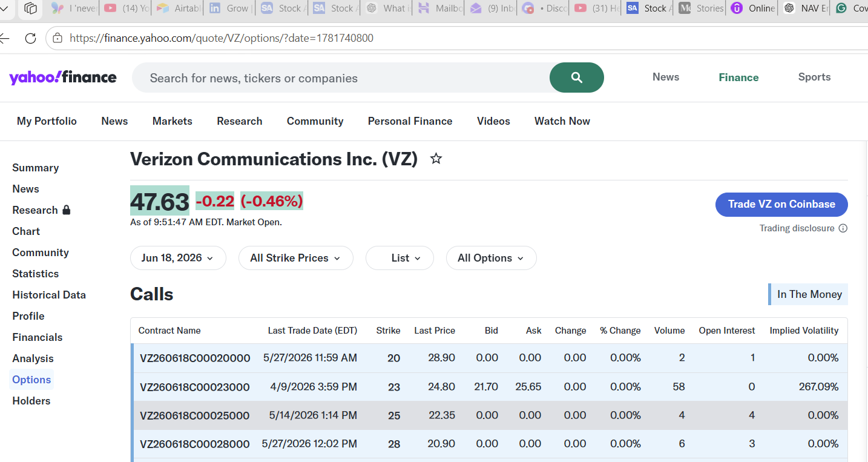Viewport: 868px width, 462px height.
Task: Open the Markets menu
Action: [x=173, y=121]
